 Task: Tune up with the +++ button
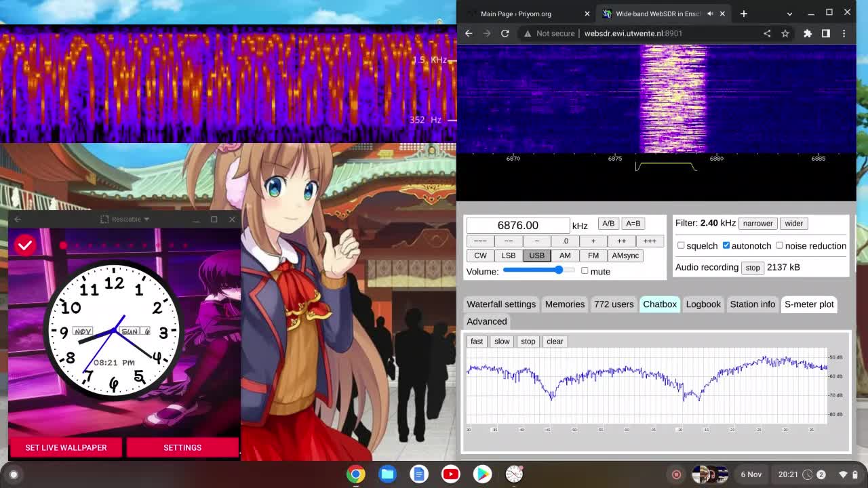tap(650, 241)
